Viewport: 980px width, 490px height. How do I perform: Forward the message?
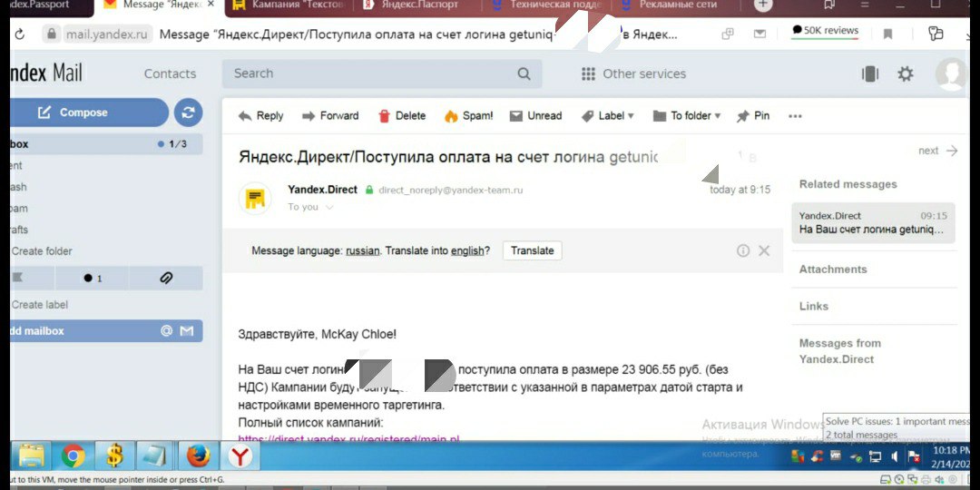click(x=330, y=115)
